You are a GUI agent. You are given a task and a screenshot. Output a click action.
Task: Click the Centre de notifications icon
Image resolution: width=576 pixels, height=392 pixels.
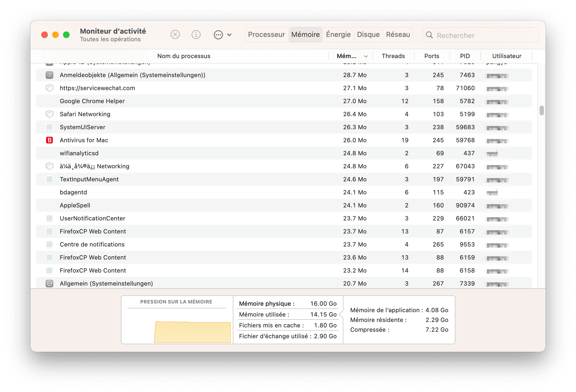click(49, 244)
